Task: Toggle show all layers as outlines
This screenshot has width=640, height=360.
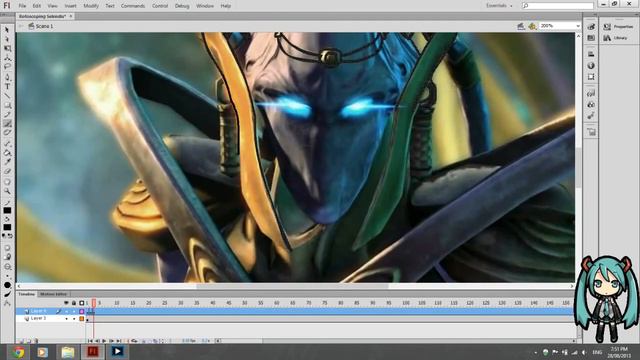Action: click(82, 303)
